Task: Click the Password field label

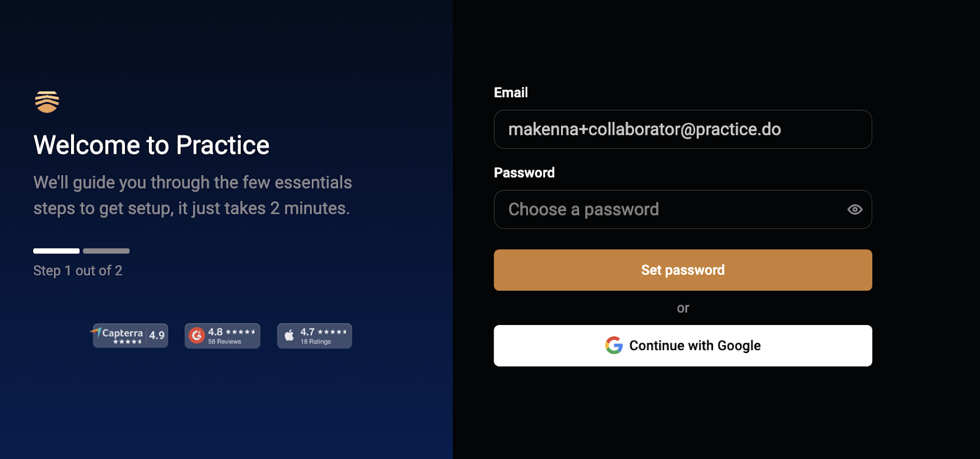Action: [524, 173]
